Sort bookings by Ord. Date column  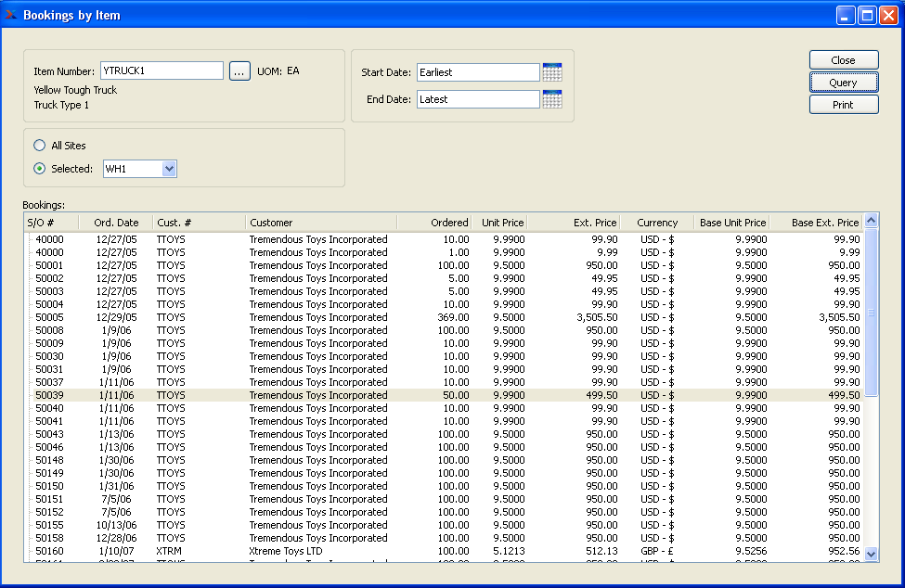click(x=116, y=223)
